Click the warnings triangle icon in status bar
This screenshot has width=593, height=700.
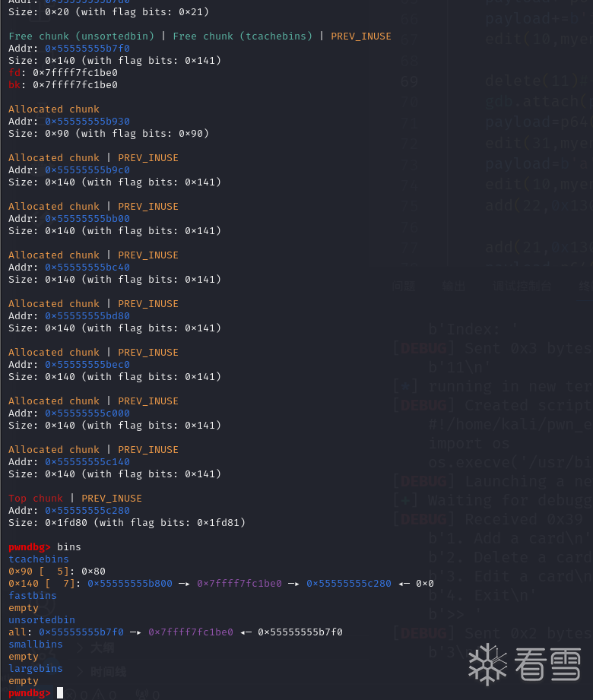97,692
